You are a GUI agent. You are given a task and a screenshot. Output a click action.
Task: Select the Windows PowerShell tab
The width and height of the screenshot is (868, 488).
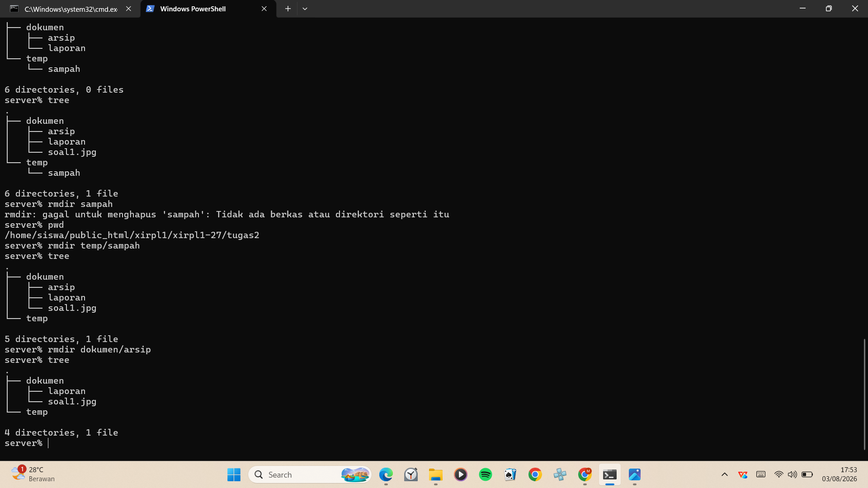point(208,9)
